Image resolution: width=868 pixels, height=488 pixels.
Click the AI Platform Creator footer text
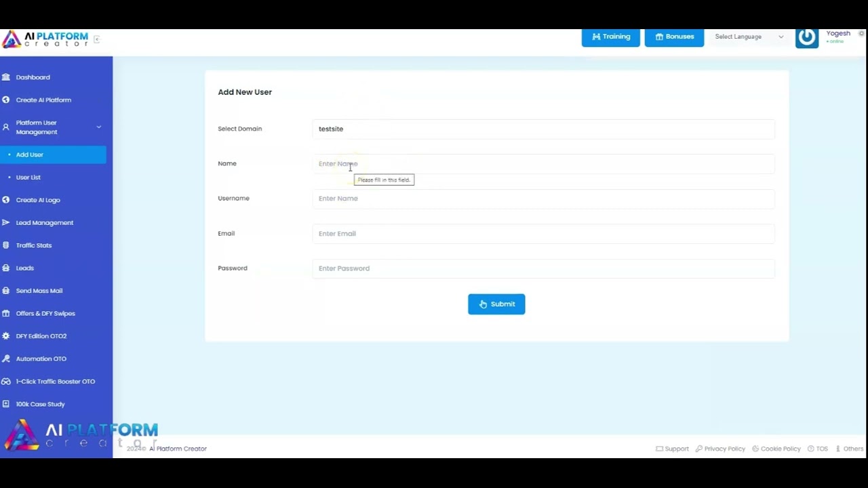pyautogui.click(x=178, y=449)
